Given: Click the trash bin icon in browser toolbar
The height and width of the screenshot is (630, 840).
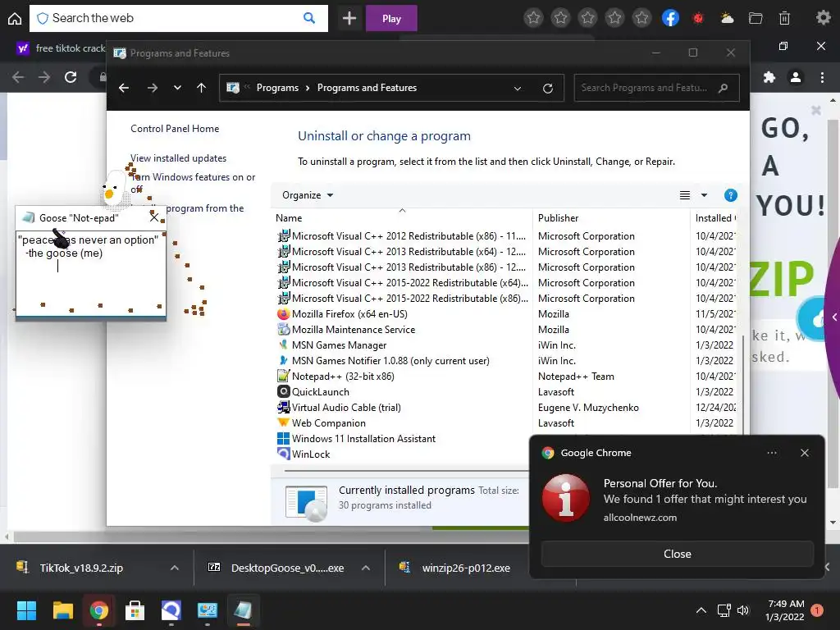Looking at the screenshot, I should [x=784, y=18].
